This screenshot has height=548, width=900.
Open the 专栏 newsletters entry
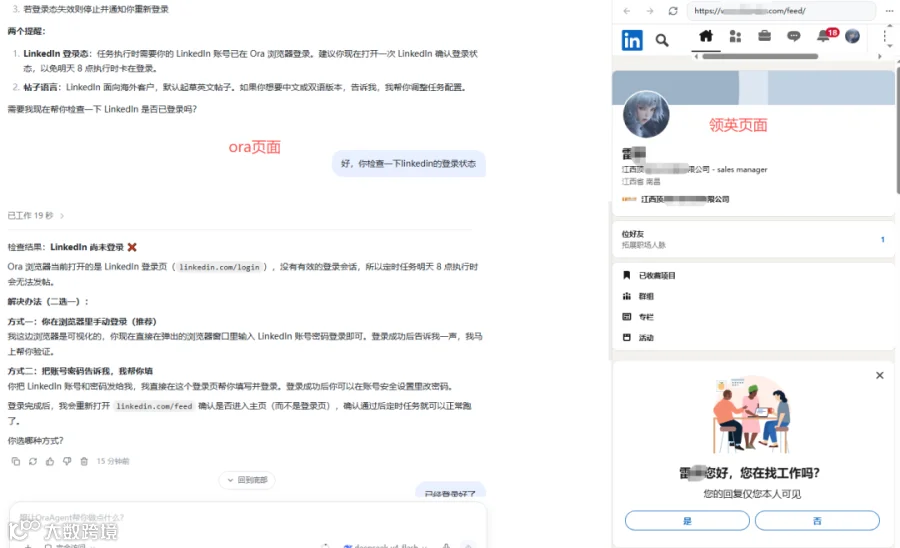point(638,317)
